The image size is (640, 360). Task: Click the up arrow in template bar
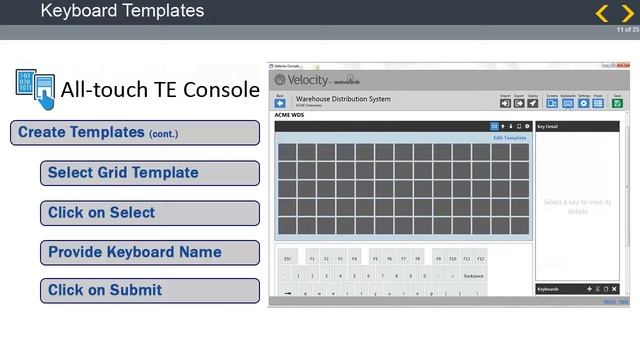pyautogui.click(x=503, y=127)
